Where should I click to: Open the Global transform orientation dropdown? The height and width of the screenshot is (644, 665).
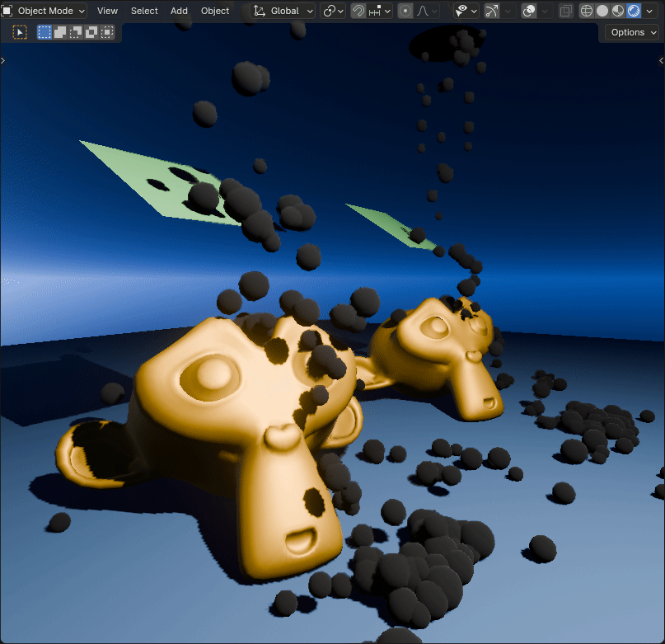[x=283, y=11]
